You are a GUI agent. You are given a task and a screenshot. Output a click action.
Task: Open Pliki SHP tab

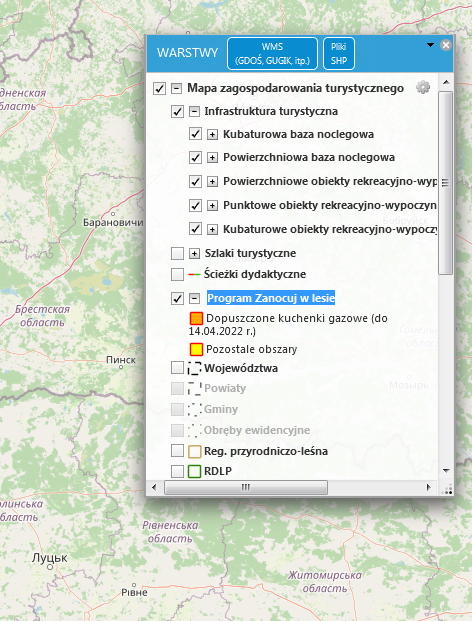tap(339, 53)
